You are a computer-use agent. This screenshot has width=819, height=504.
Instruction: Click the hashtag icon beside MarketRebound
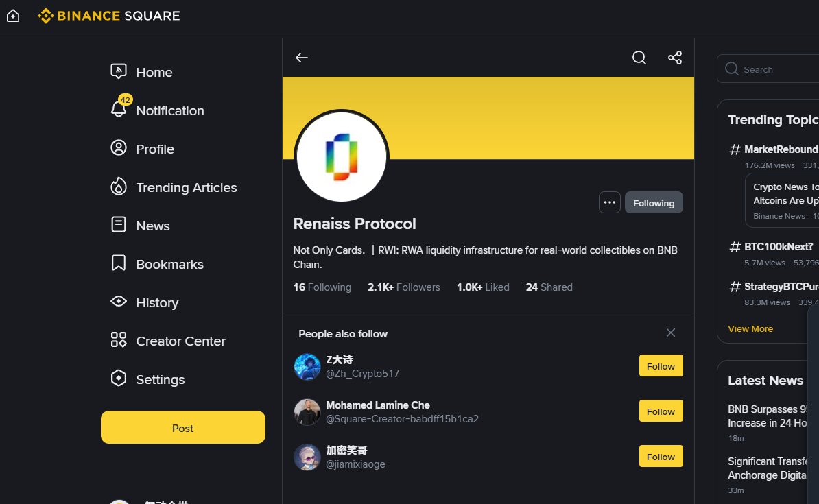(x=735, y=150)
